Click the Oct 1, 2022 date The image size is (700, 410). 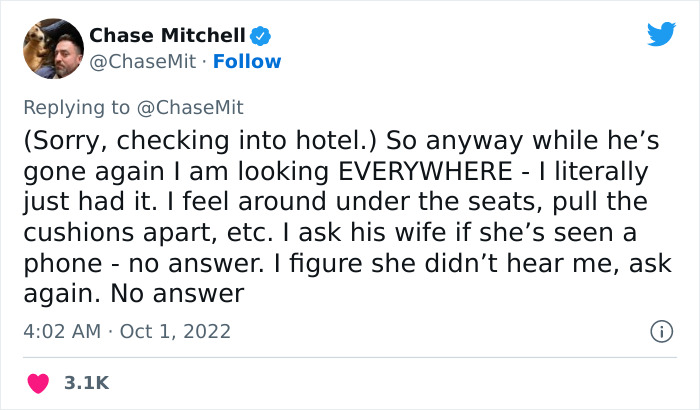tap(175, 331)
